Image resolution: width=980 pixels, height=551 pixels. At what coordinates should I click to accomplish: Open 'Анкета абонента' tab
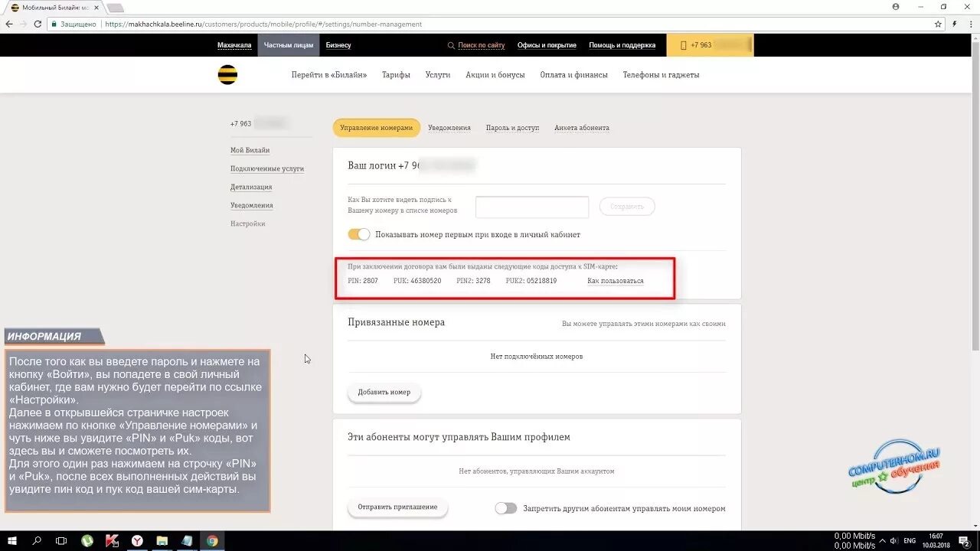click(582, 128)
